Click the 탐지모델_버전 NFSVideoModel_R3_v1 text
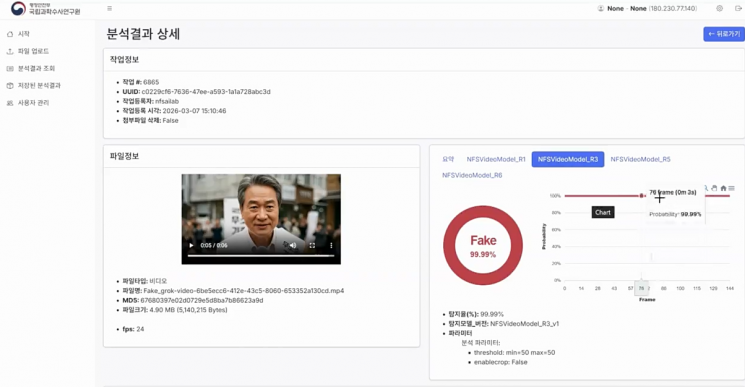This screenshot has height=387, width=745. (x=504, y=324)
